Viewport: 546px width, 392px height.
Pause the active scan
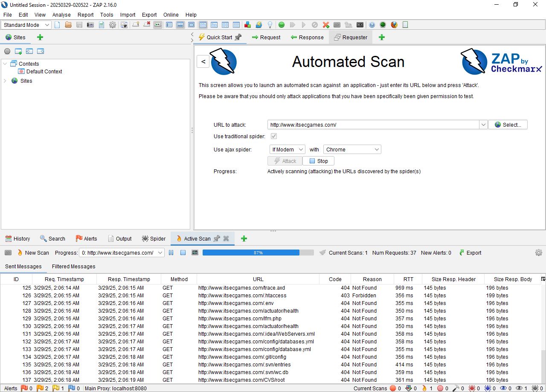tap(171, 253)
